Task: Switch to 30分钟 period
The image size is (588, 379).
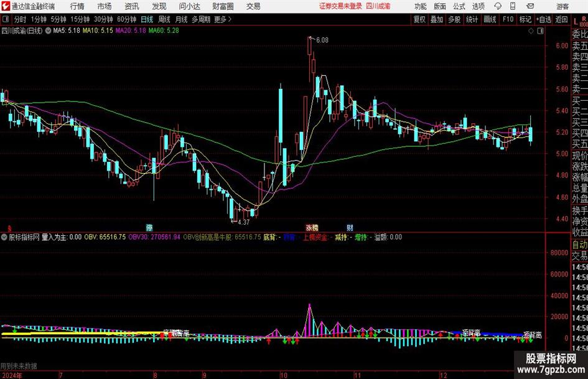Action: 103,19
